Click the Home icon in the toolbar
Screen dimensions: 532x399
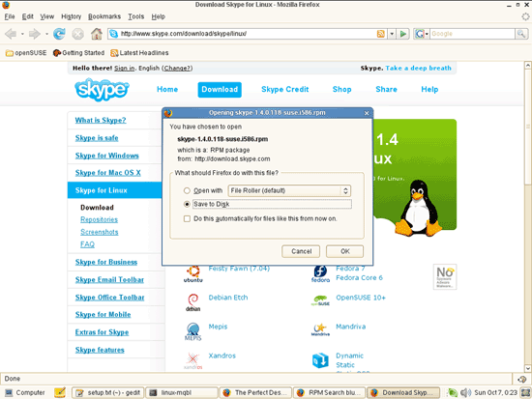97,34
